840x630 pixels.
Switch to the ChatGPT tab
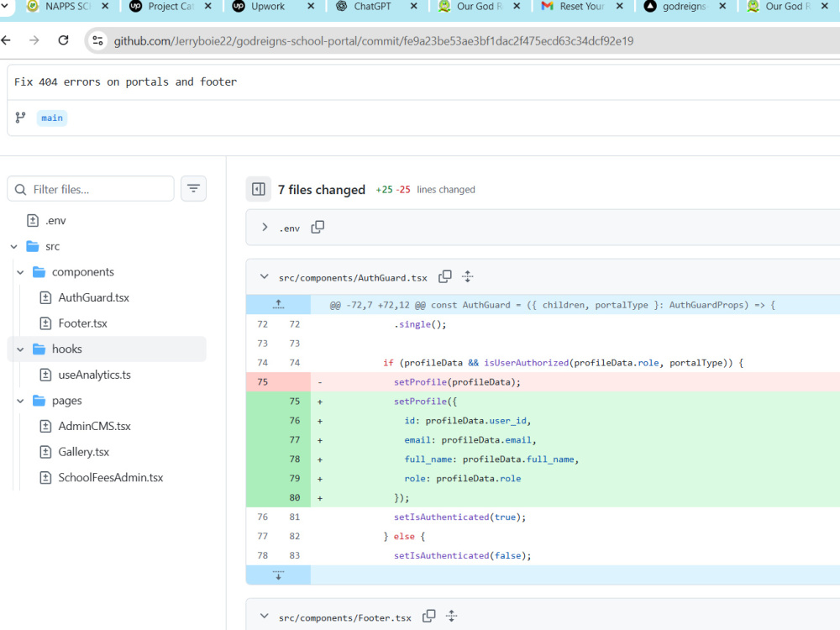tap(364, 7)
